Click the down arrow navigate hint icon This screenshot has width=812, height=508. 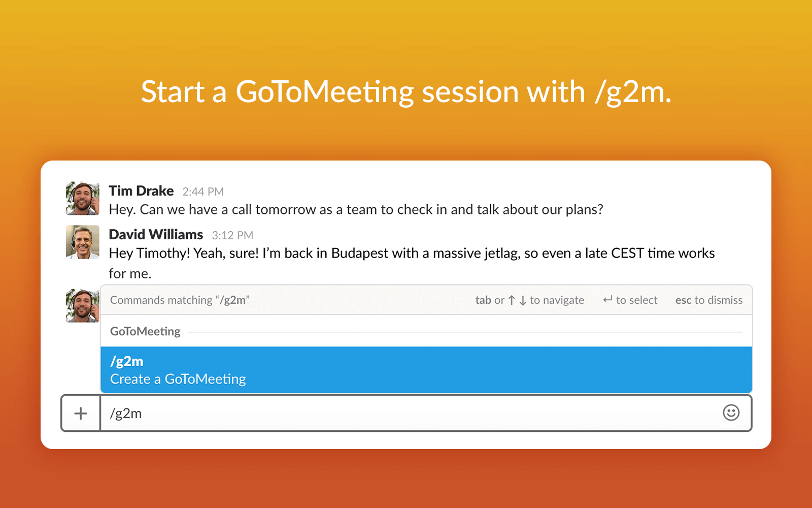(523, 300)
